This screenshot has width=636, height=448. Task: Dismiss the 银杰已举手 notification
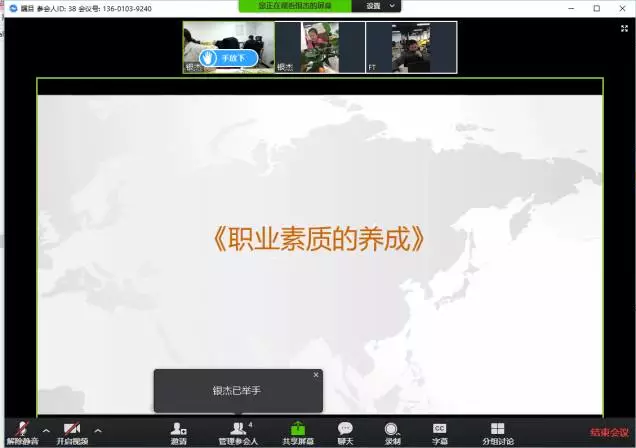coord(316,375)
